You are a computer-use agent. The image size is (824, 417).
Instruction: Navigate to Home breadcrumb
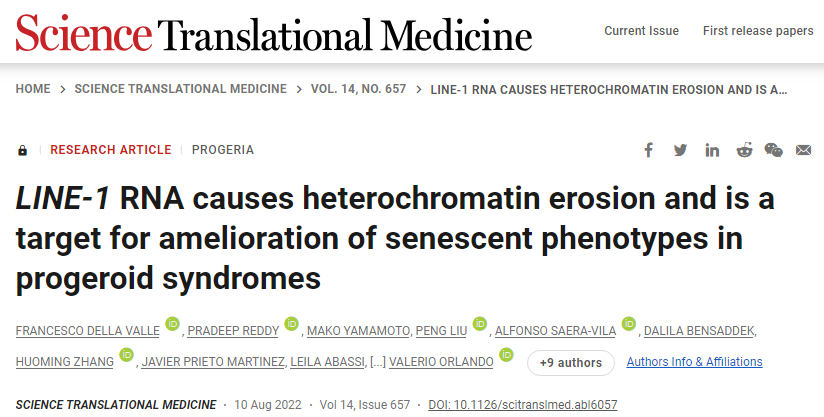[x=33, y=89]
